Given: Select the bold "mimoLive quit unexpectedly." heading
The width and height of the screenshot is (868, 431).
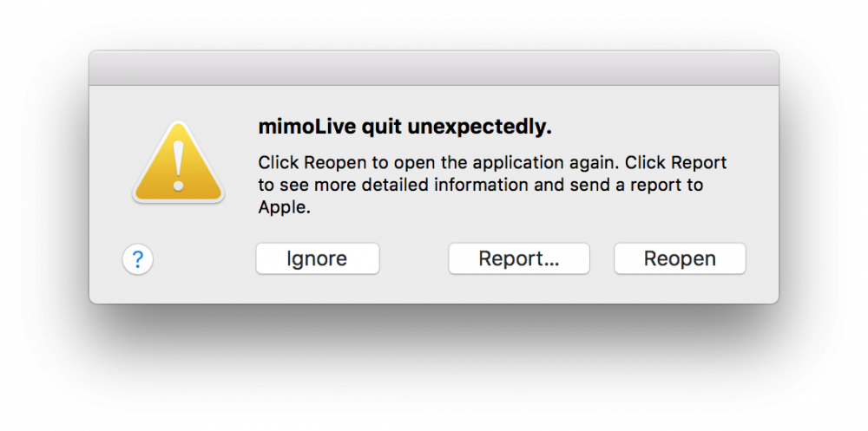Looking at the screenshot, I should (405, 127).
